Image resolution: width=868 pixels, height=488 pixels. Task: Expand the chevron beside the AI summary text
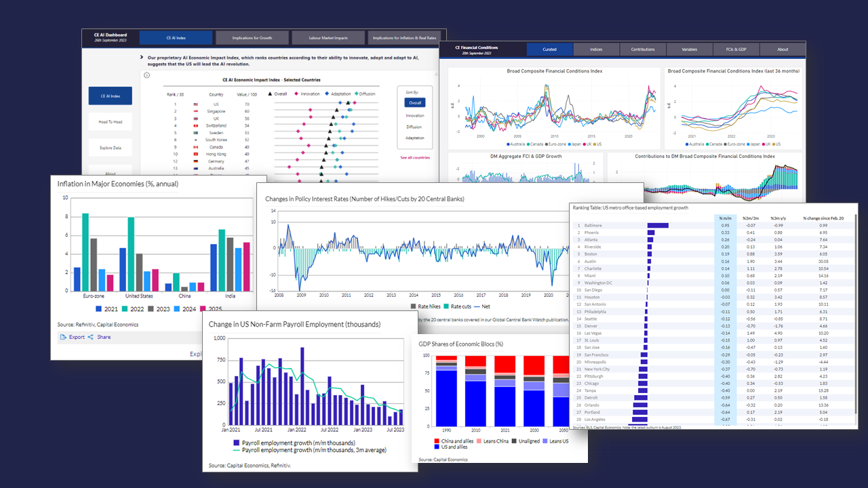tap(141, 58)
